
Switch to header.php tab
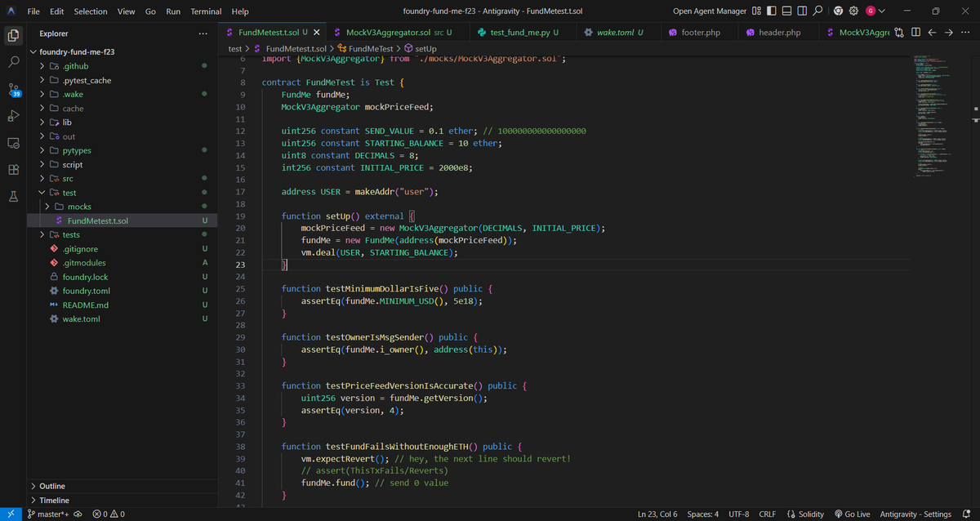click(777, 33)
